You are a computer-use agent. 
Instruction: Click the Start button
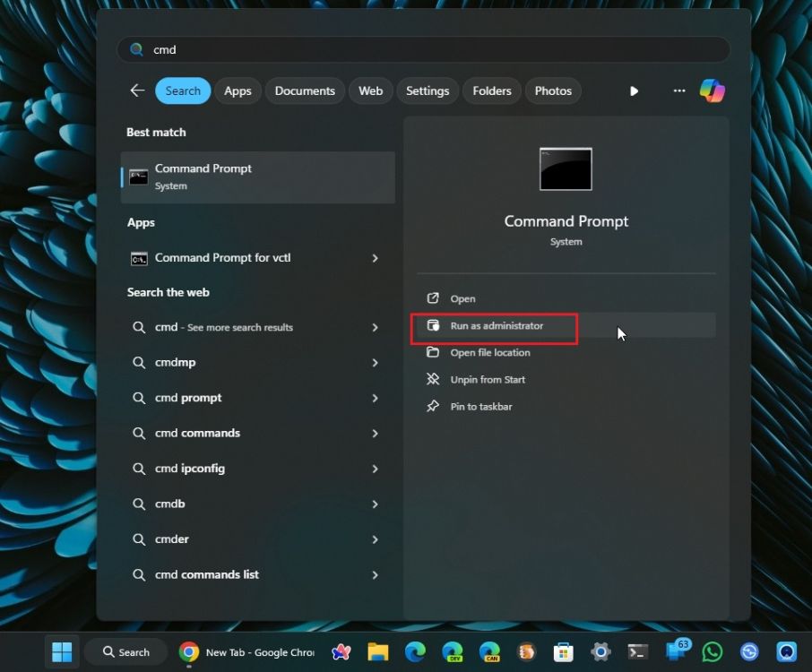coord(61,652)
